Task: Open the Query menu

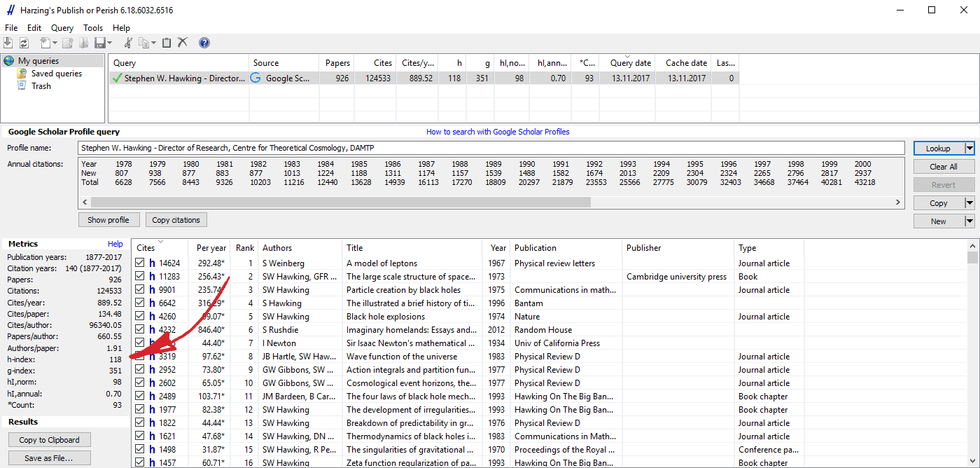Action: (62, 27)
